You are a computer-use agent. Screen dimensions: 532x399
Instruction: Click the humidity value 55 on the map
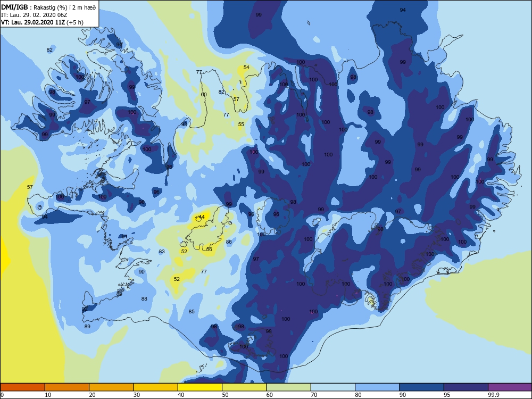point(241,124)
